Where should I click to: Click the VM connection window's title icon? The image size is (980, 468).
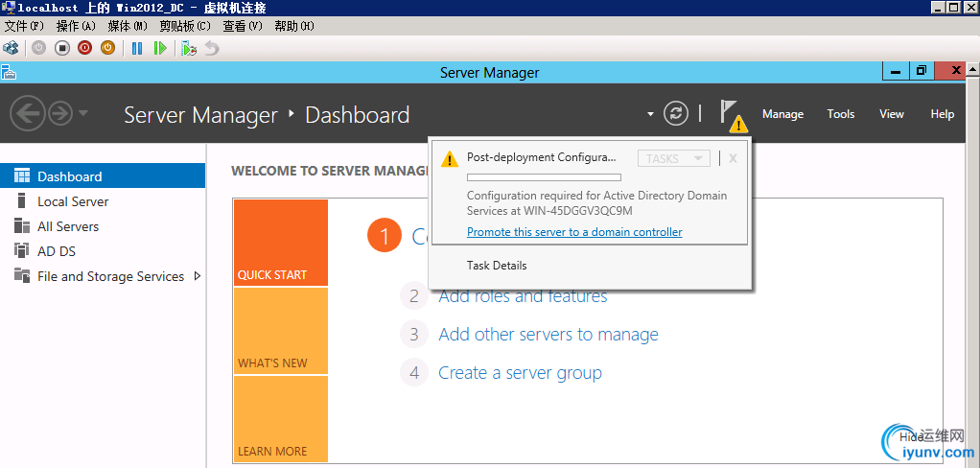tap(8, 8)
